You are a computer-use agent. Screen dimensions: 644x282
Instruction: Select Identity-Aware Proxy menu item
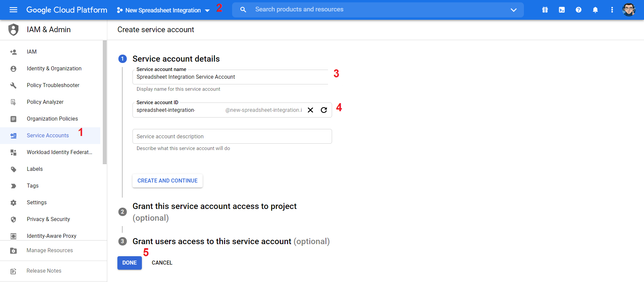point(52,236)
